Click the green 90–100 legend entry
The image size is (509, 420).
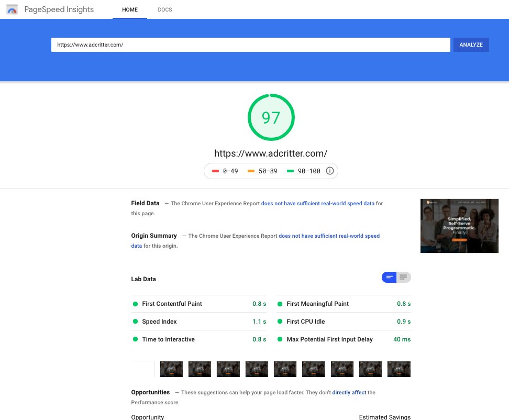(x=304, y=171)
